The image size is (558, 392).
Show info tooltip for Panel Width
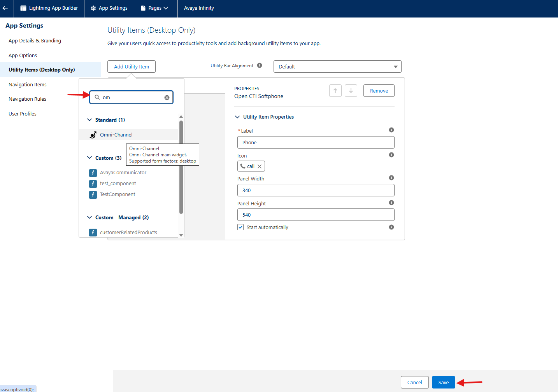[x=391, y=178]
